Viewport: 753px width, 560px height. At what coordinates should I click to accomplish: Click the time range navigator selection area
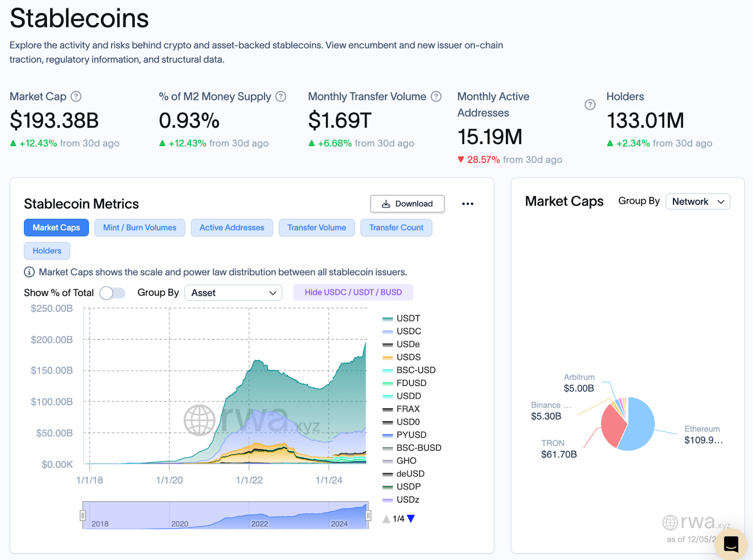coord(225,515)
